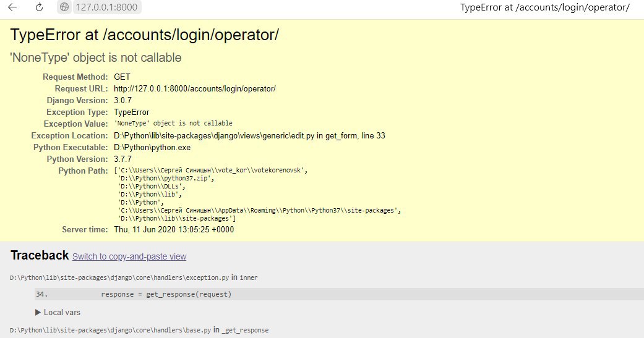Click the site info globe icon

(x=64, y=7)
